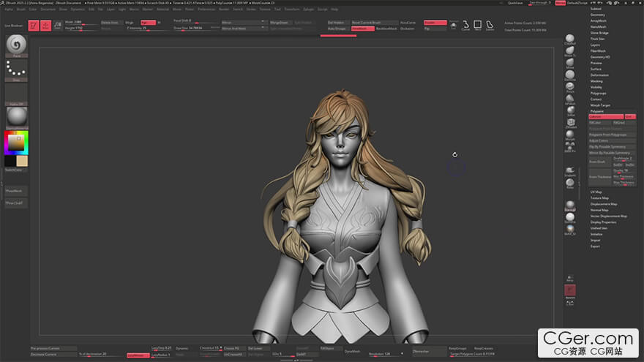This screenshot has width=644, height=362.
Task: Click the Del Hidden button
Action: coord(337,23)
